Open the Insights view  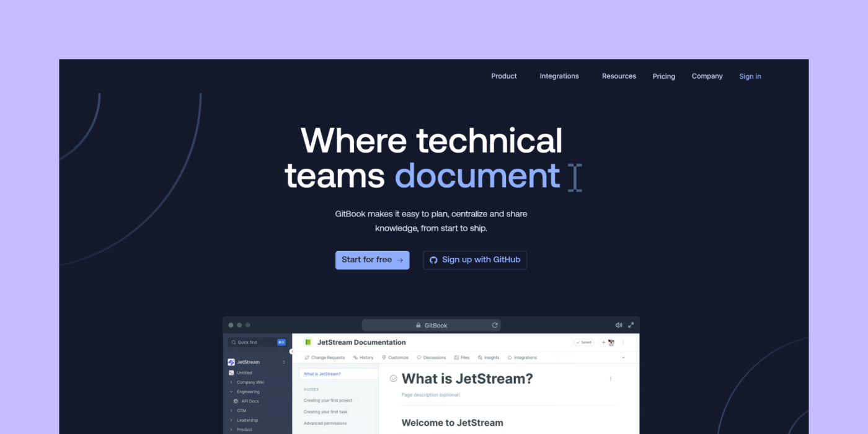click(x=489, y=357)
